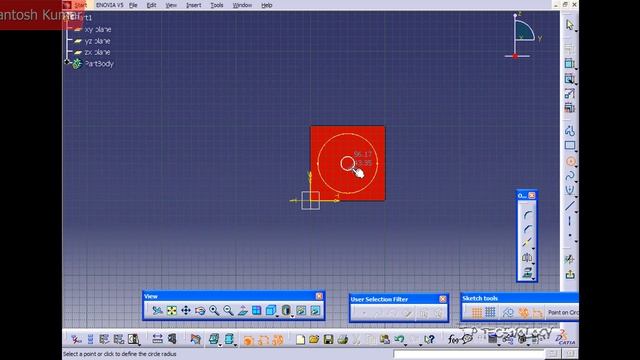640x360 pixels.
Task: Toggle Snap to Point in Sketch tools
Action: point(491,313)
